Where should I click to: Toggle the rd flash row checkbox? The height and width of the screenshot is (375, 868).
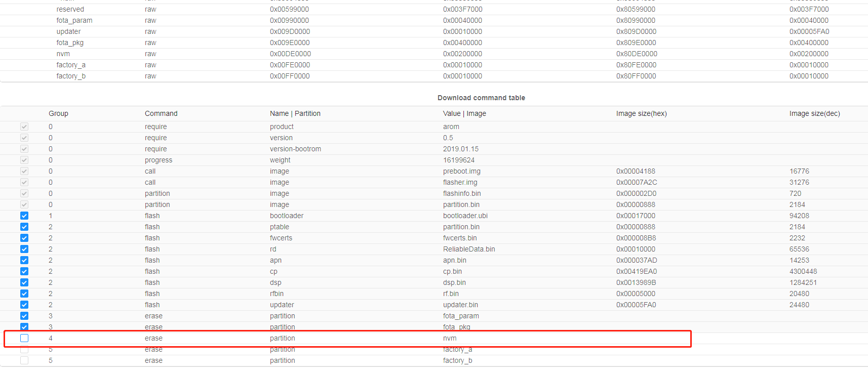[24, 249]
